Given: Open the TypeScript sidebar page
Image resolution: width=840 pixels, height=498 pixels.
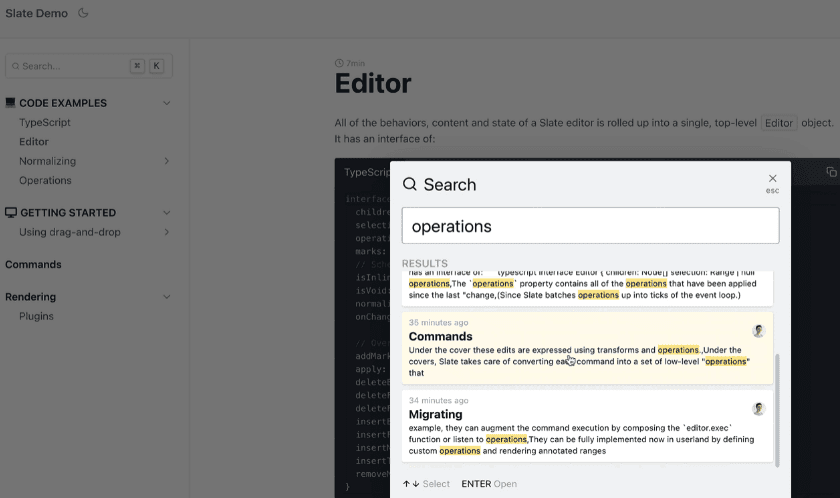Looking at the screenshot, I should coord(45,122).
